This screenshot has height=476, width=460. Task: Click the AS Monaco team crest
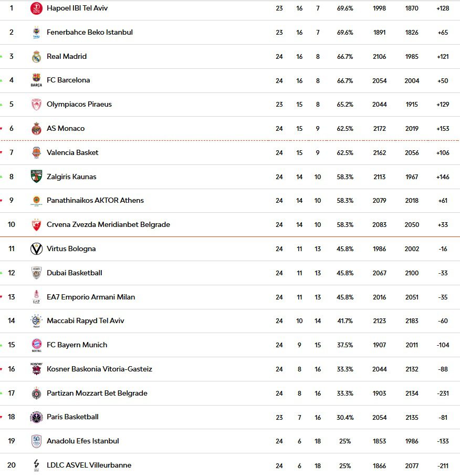click(x=36, y=128)
